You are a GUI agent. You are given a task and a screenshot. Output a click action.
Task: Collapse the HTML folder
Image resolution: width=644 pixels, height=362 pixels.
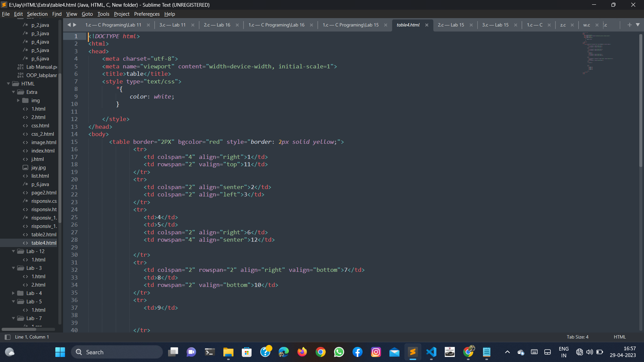click(8, 84)
